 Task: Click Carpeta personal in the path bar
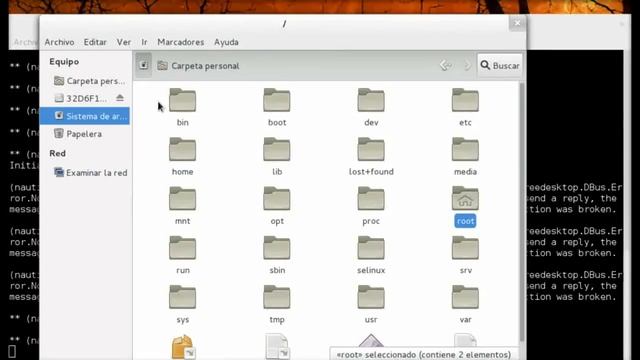[x=198, y=66]
